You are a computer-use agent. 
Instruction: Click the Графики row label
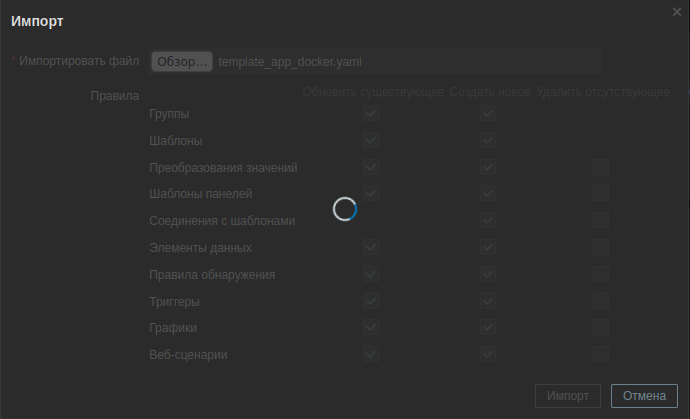pos(173,328)
